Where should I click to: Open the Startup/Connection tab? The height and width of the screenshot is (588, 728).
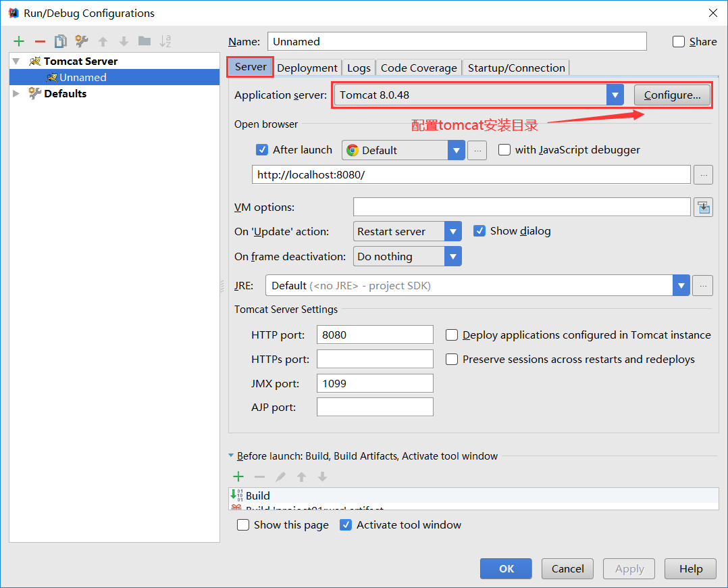click(516, 68)
